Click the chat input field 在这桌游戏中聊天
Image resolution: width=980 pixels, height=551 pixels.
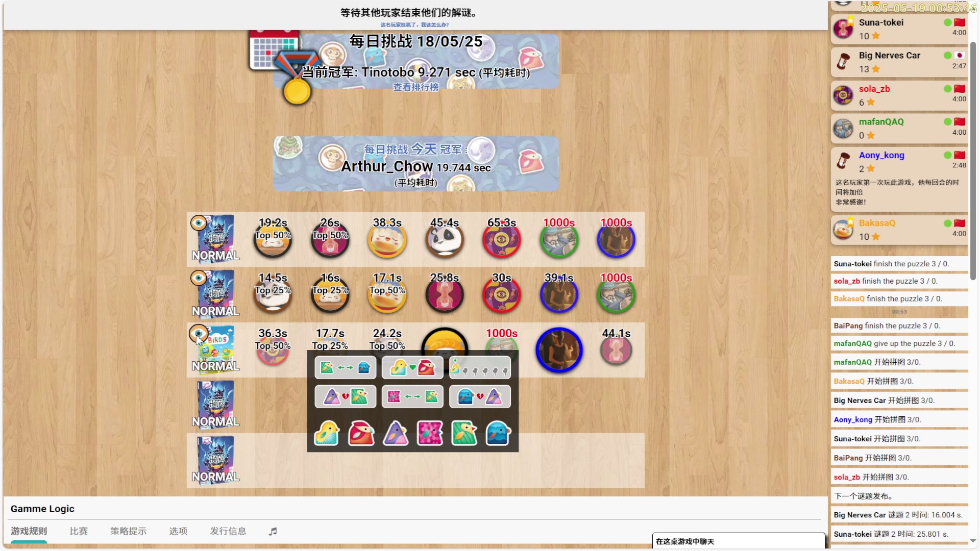click(x=739, y=541)
